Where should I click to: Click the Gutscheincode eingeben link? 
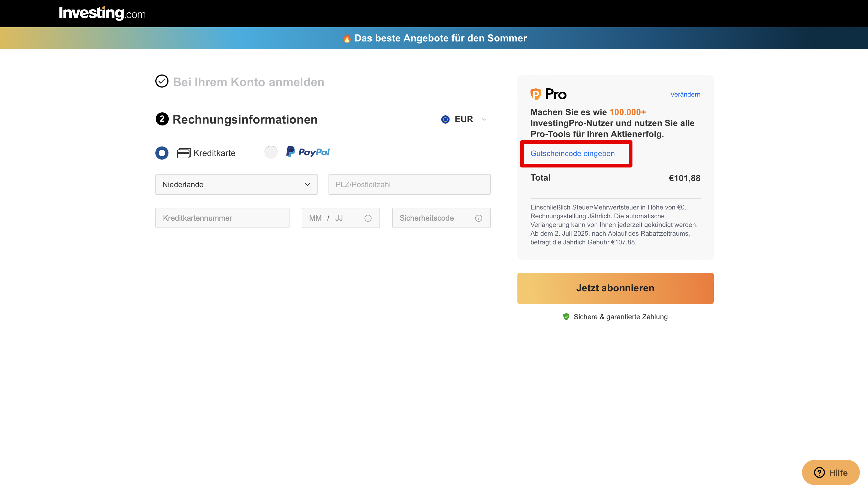pos(572,153)
